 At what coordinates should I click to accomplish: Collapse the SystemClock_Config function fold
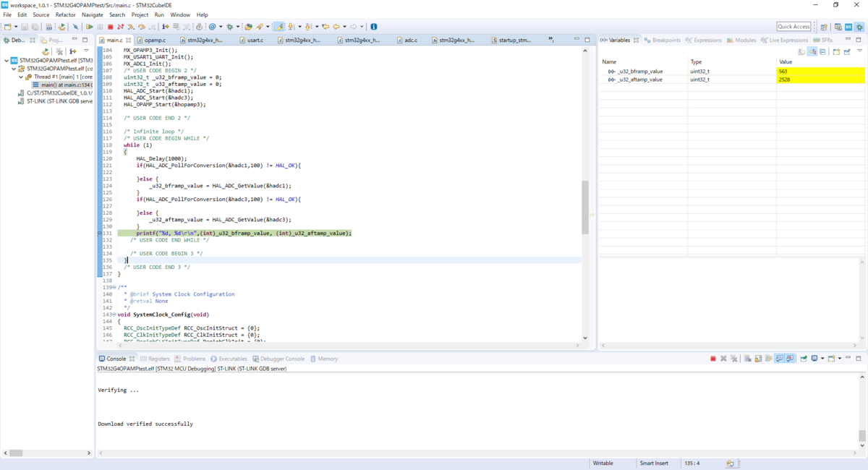115,315
